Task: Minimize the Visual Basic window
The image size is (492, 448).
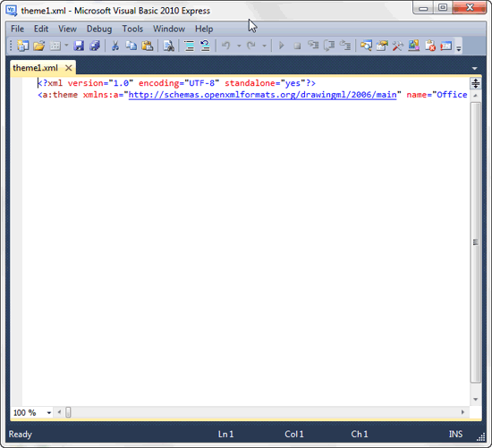Action: pos(423,7)
